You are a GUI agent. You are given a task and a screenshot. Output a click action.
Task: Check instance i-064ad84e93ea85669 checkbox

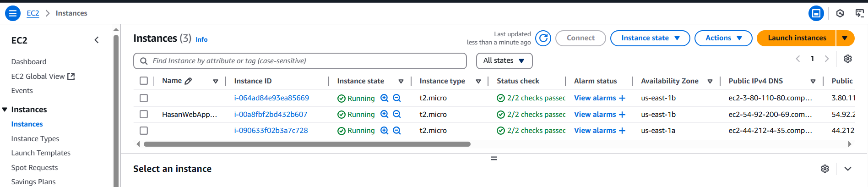click(144, 98)
